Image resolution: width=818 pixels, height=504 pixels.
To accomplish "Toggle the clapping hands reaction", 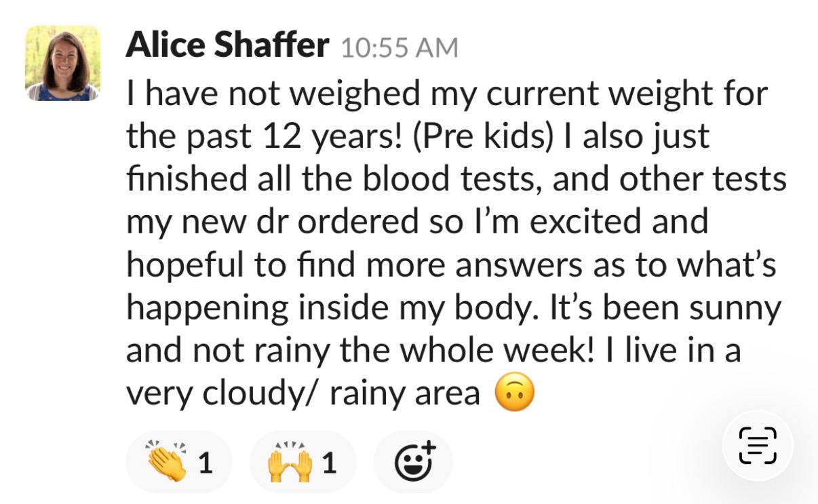I will (179, 463).
